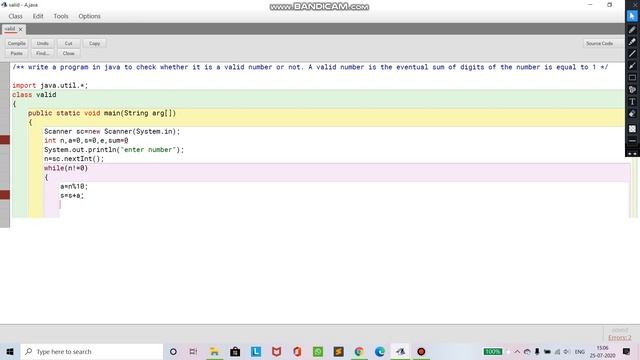Select the Bandicam pencil drawing tool
Screen dimensions: 640x360
[x=632, y=29]
